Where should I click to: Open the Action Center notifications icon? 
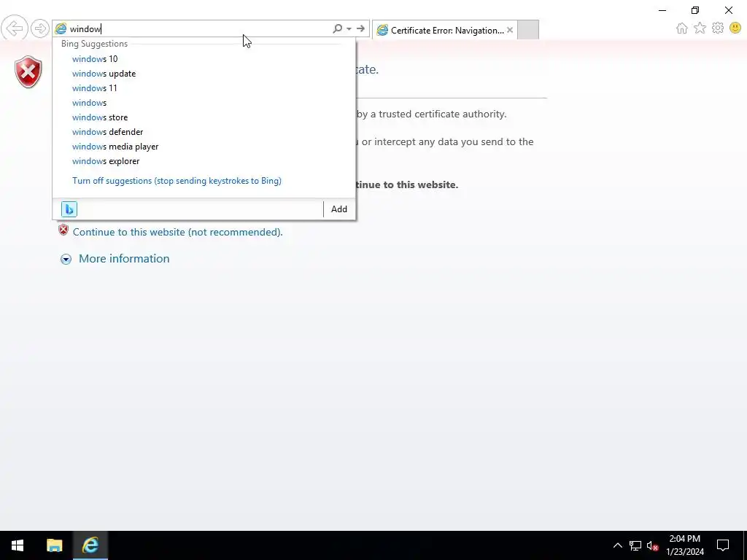point(723,545)
